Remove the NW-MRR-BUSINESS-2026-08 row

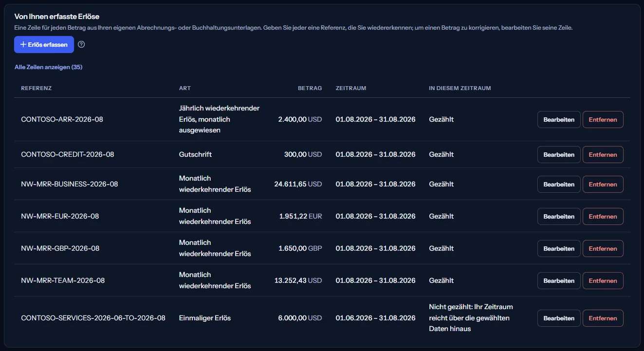coord(603,184)
